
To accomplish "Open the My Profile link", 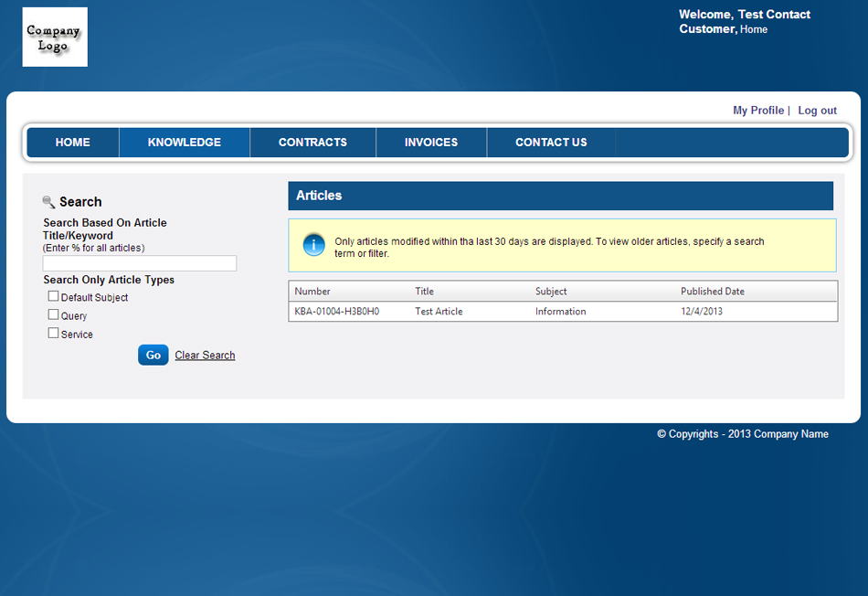I will (x=758, y=111).
